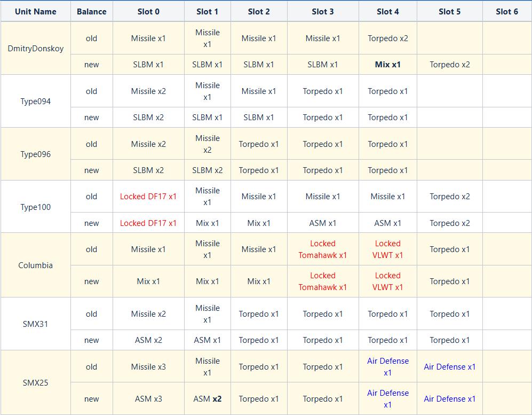The height and width of the screenshot is (415, 532).
Task: Select the DmitryDonskoy unit name cell
Action: (x=36, y=48)
